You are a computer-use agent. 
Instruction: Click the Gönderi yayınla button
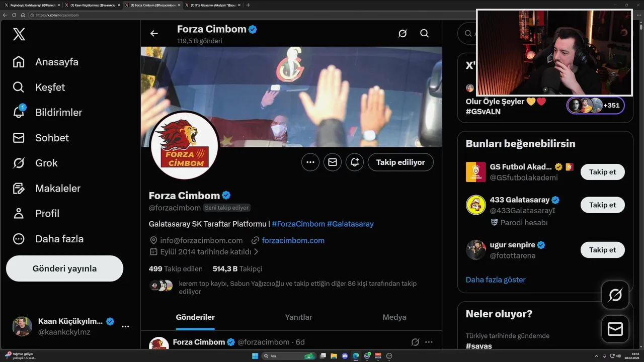click(x=64, y=268)
